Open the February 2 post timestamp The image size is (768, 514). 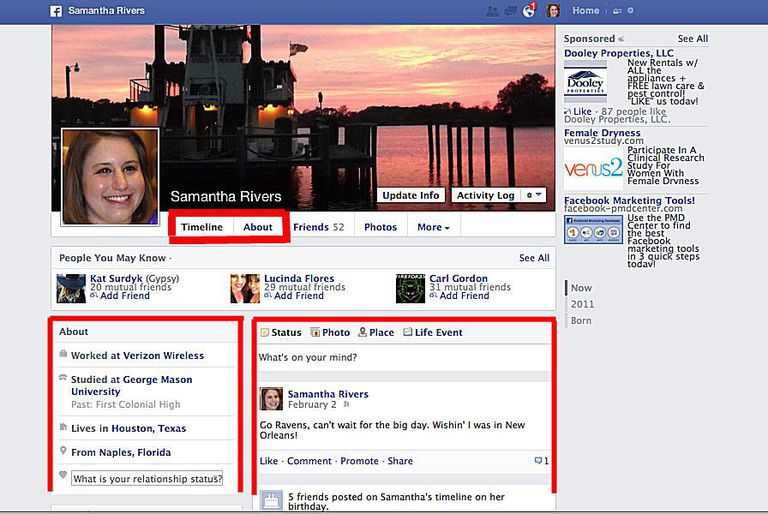312,405
